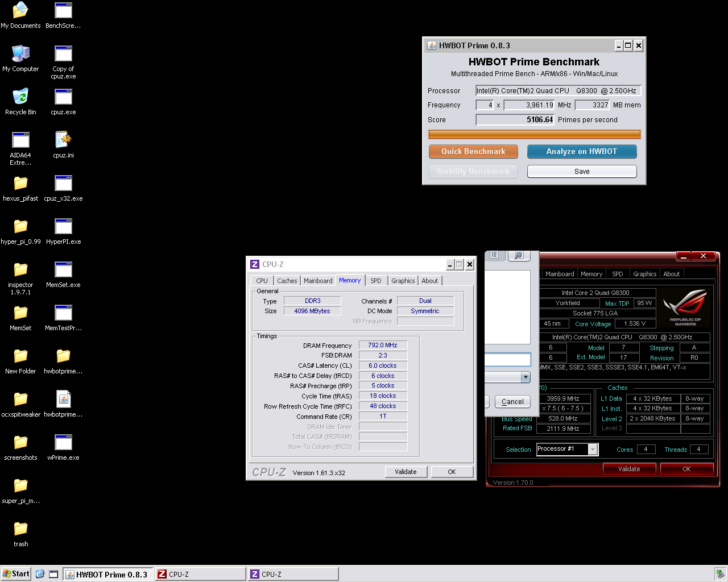The height and width of the screenshot is (582, 728).
Task: Click OK in white CPU-Z window
Action: click(452, 472)
